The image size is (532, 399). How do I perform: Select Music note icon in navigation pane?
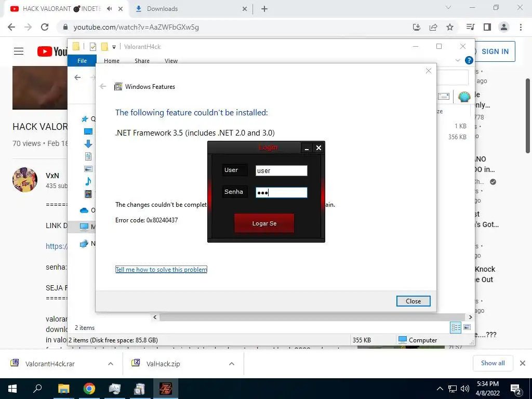[x=88, y=181]
